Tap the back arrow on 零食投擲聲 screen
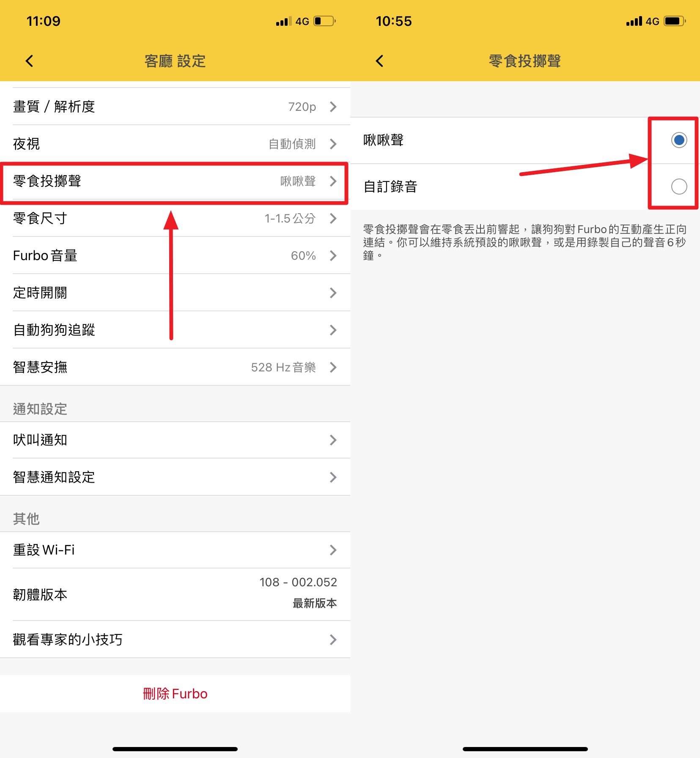Image resolution: width=700 pixels, height=758 pixels. click(x=379, y=60)
